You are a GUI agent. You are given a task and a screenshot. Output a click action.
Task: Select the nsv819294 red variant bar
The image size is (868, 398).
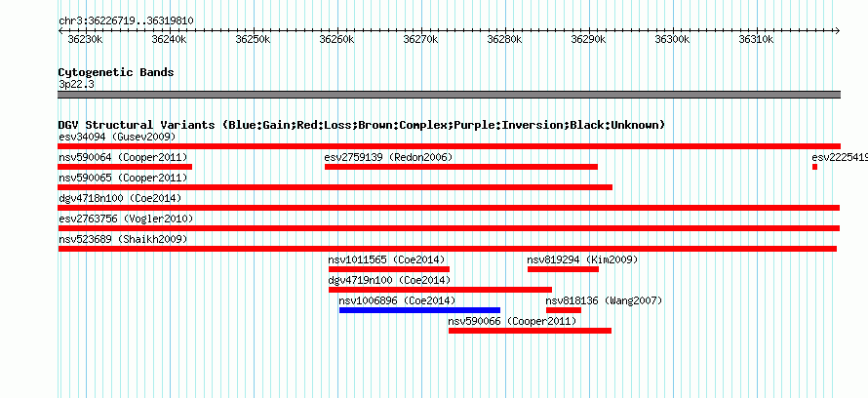coord(563,269)
